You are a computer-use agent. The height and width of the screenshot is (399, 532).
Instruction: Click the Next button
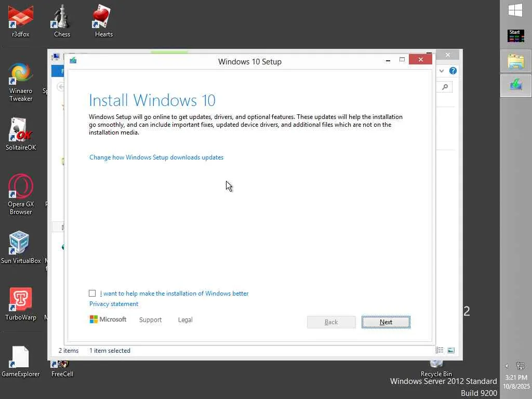click(386, 322)
